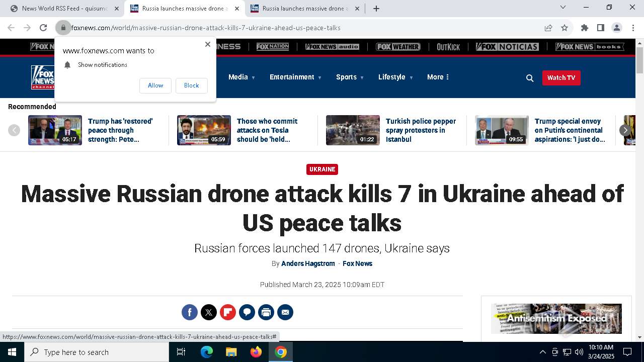Show previous recommended videos arrow

tap(14, 130)
